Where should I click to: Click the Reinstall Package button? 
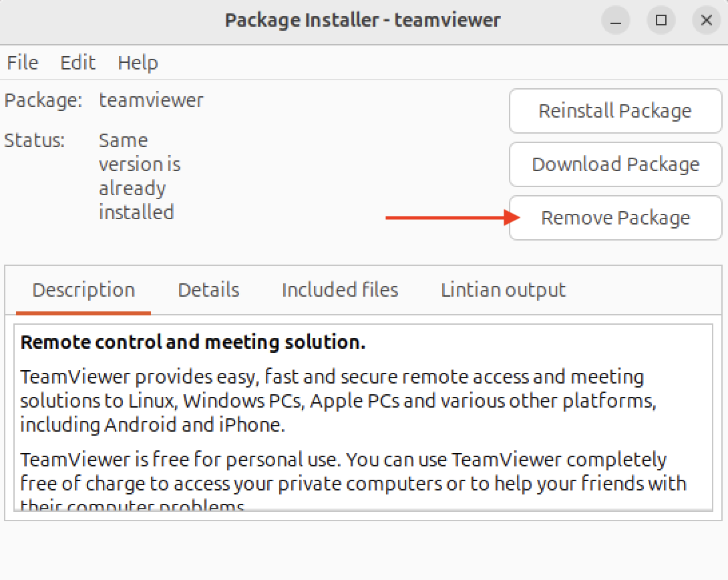coord(614,111)
